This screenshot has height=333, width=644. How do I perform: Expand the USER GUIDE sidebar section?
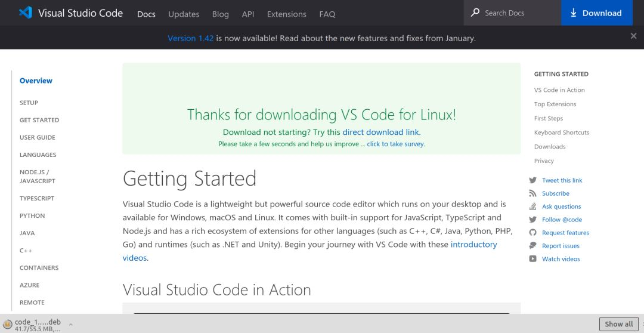(38, 137)
